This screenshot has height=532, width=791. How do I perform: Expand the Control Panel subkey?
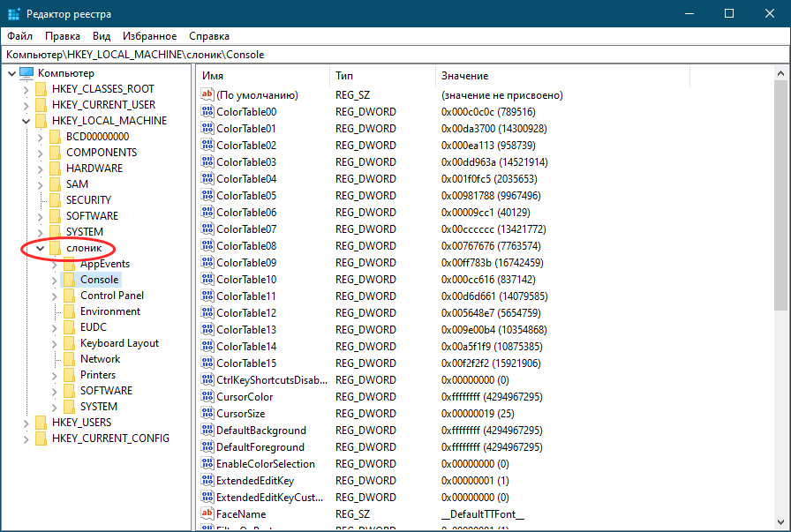[x=55, y=296]
